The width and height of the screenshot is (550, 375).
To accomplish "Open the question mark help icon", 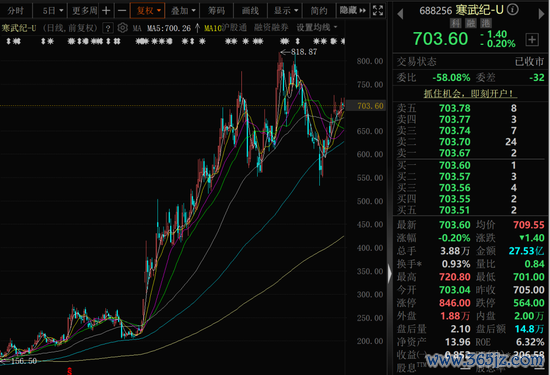I will [x=108, y=28].
